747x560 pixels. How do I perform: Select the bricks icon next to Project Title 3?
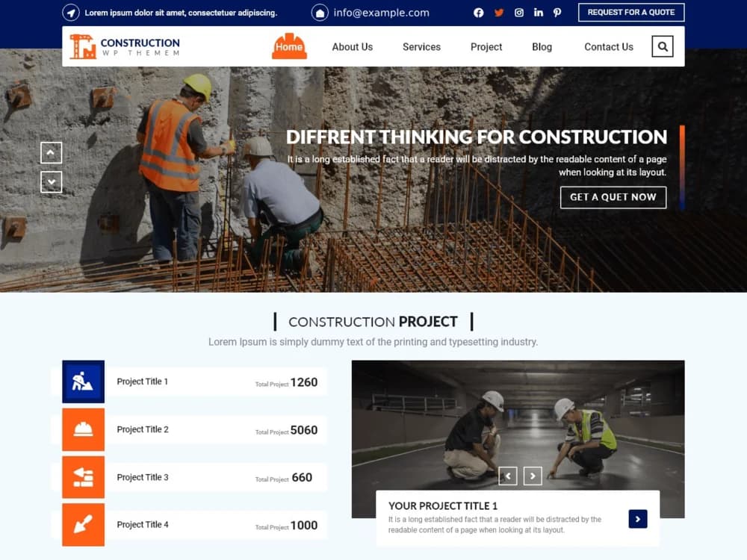[82, 477]
